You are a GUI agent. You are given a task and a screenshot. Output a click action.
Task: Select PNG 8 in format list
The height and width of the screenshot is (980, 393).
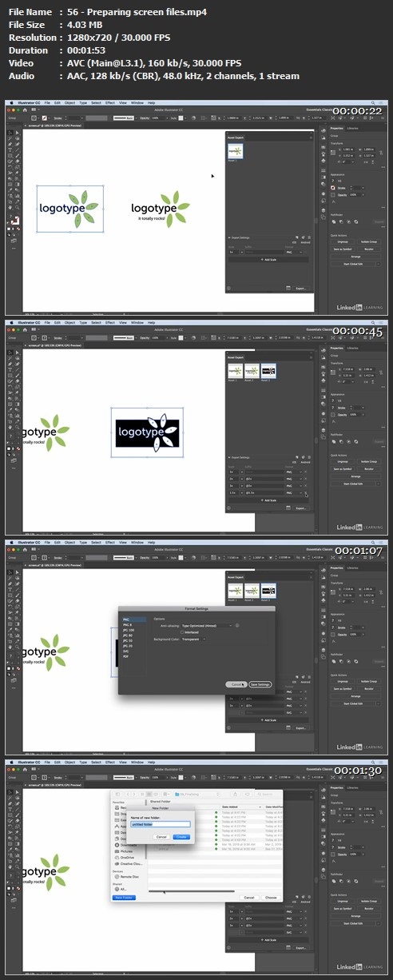point(126,623)
